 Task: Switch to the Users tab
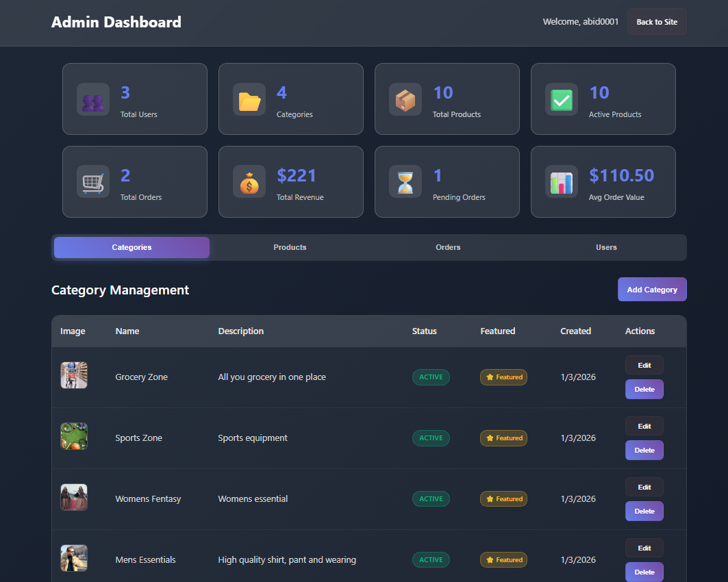pyautogui.click(x=606, y=247)
